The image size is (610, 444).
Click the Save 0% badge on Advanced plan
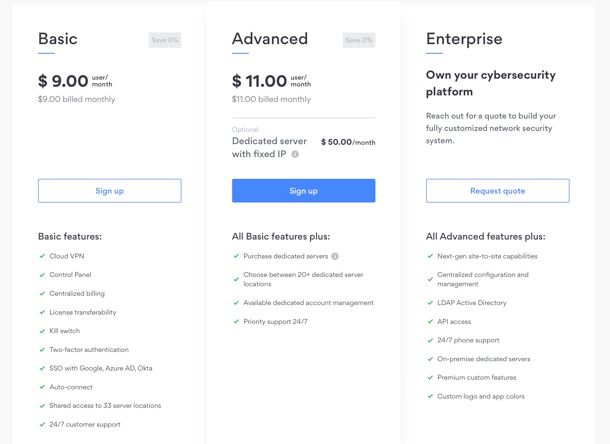tap(359, 40)
